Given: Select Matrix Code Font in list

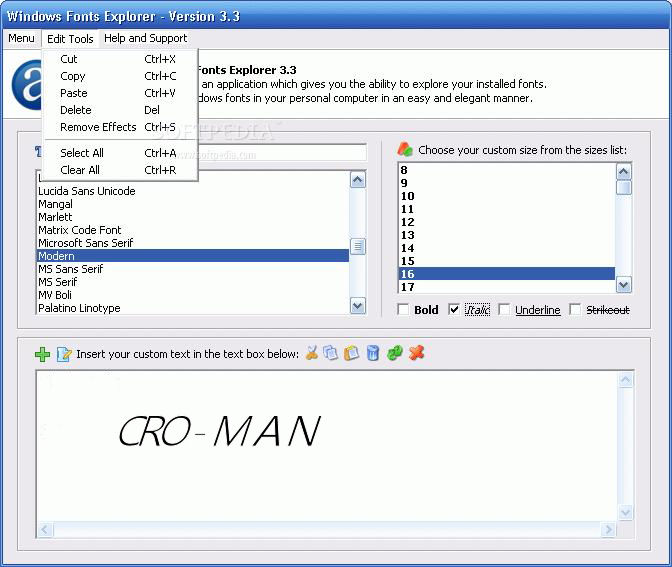Looking at the screenshot, I should point(193,230).
